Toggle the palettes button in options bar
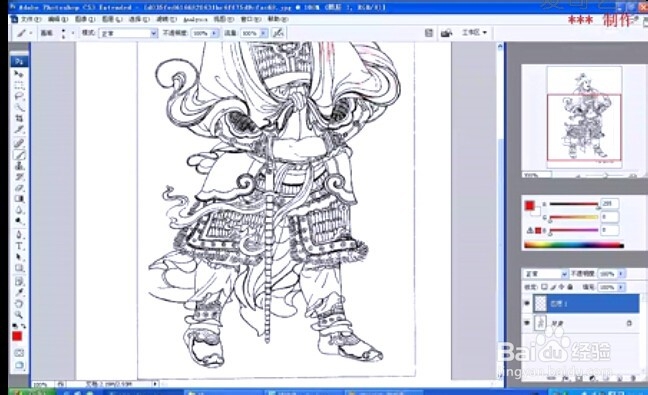This screenshot has width=648, height=395. click(429, 33)
